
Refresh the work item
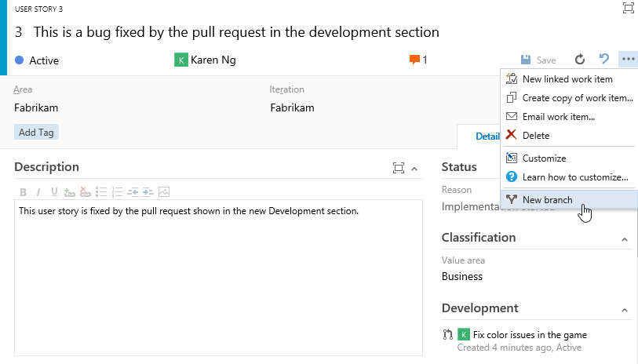(x=580, y=60)
